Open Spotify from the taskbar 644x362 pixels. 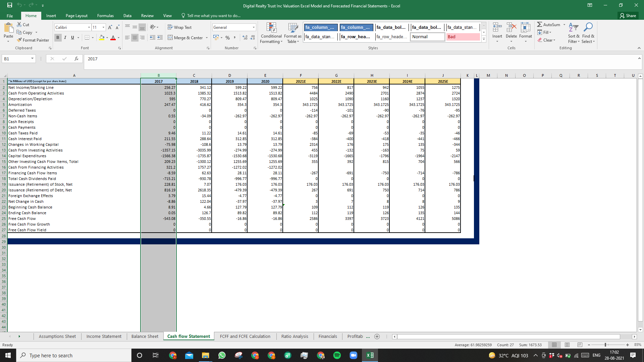pyautogui.click(x=337, y=355)
